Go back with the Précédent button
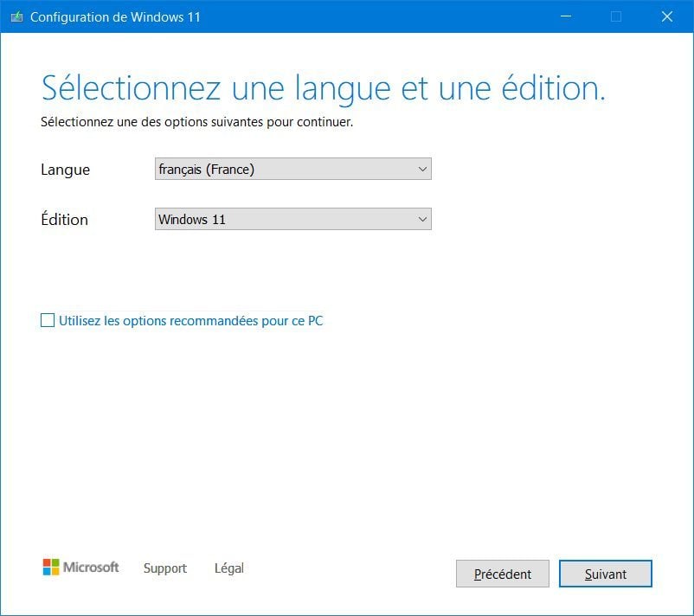 click(x=503, y=574)
